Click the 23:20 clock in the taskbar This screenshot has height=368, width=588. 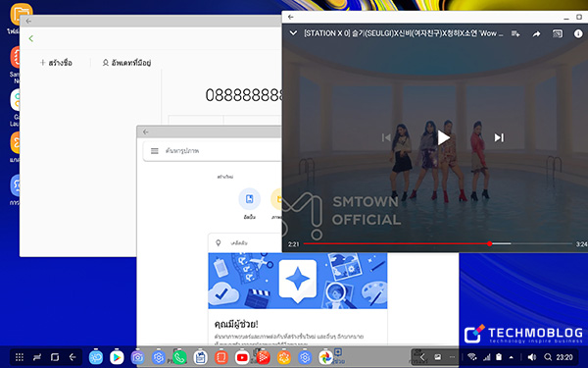tap(564, 357)
